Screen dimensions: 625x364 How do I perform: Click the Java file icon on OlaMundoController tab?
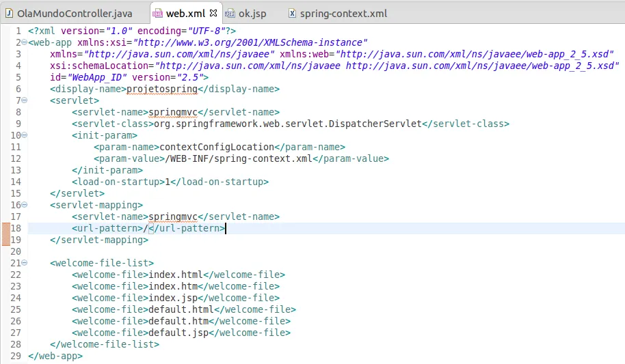9,14
